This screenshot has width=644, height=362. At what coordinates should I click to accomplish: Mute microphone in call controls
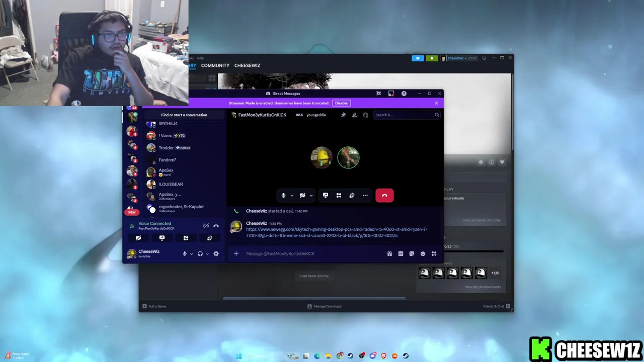pos(283,196)
